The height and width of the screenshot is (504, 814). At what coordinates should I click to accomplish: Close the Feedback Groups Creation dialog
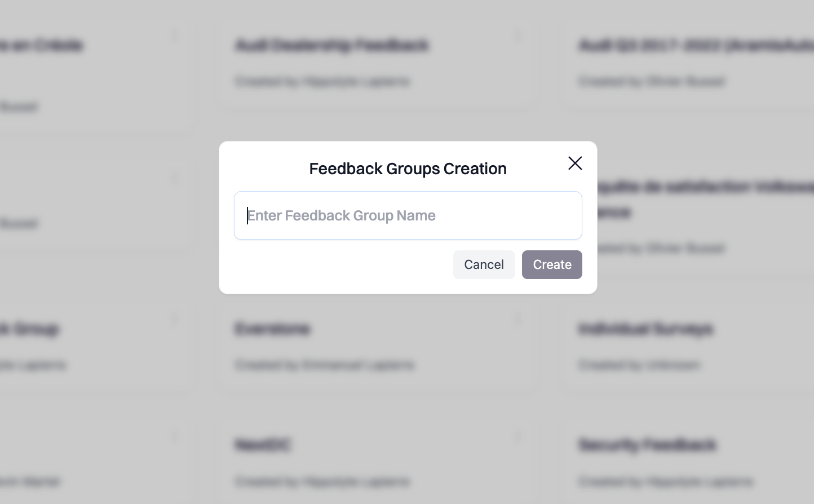pos(575,163)
